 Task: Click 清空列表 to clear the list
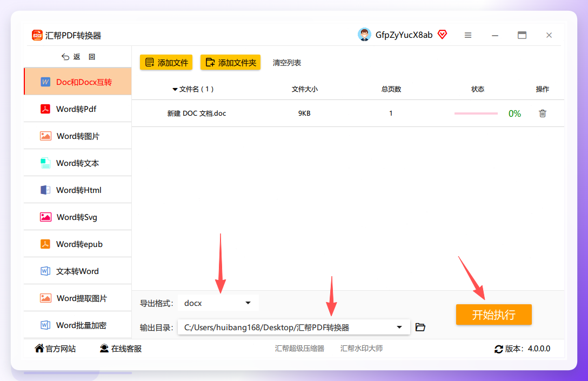pos(287,63)
